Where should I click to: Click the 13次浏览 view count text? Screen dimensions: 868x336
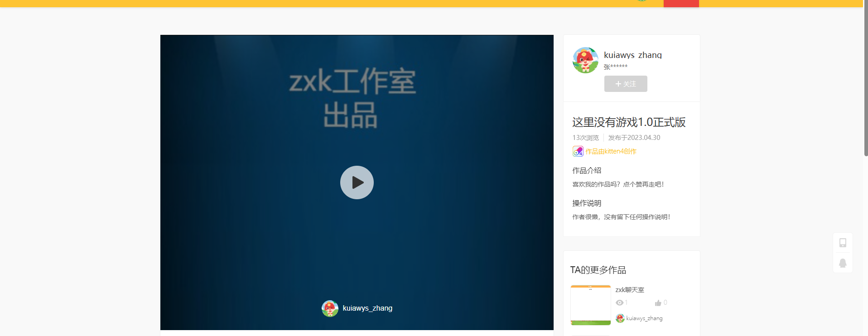point(585,138)
